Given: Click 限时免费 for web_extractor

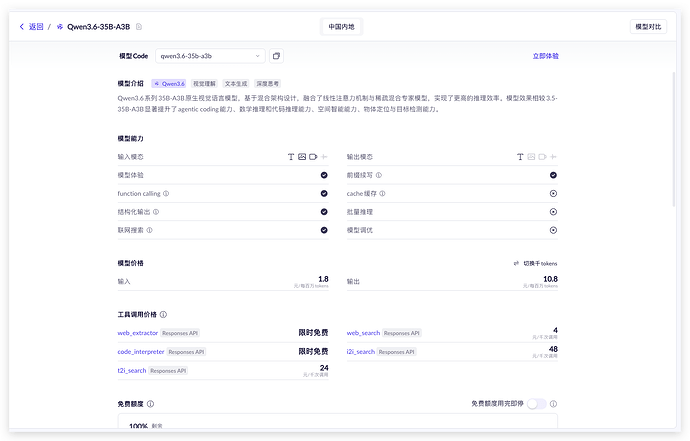Looking at the screenshot, I should 313,333.
